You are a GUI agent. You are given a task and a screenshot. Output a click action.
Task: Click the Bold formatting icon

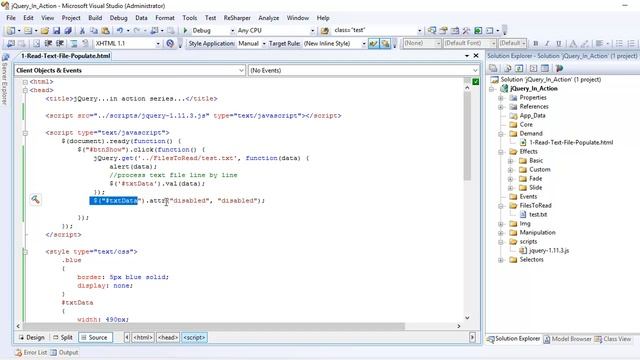[x=536, y=43]
